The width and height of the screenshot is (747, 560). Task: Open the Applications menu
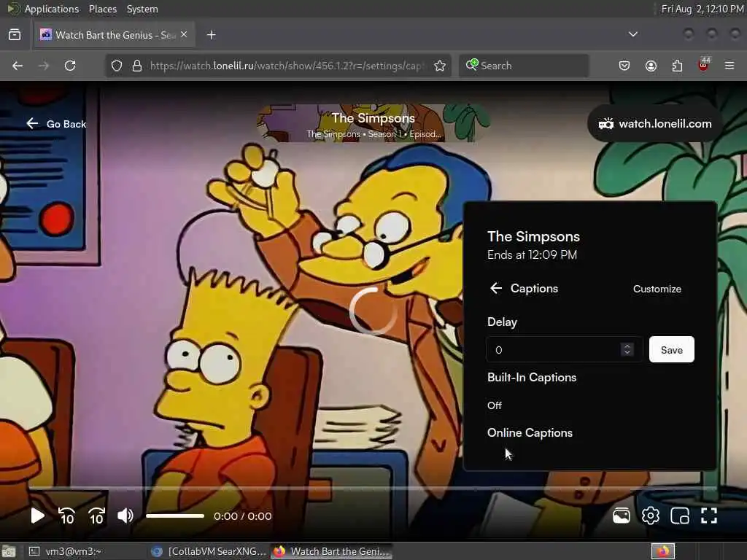[x=52, y=9]
